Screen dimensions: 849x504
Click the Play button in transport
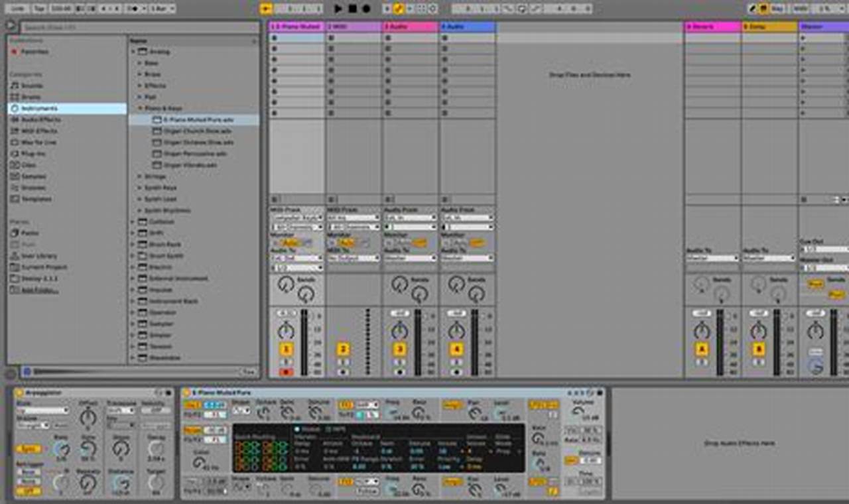click(339, 9)
